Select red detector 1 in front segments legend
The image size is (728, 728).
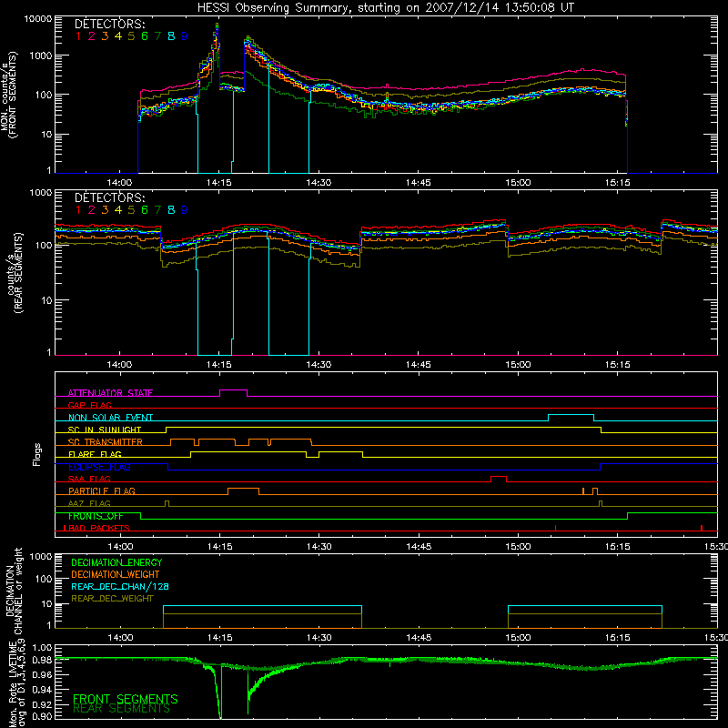[x=78, y=36]
